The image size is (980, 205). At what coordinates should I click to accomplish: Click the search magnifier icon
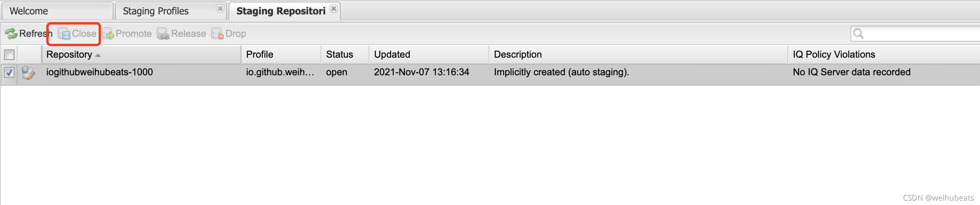click(x=858, y=34)
